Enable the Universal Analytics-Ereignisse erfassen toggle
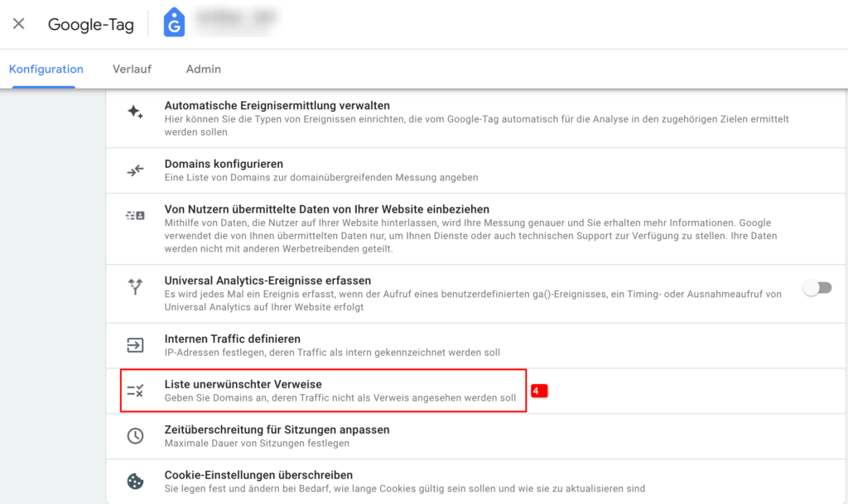The height and width of the screenshot is (504, 848). pos(817,288)
